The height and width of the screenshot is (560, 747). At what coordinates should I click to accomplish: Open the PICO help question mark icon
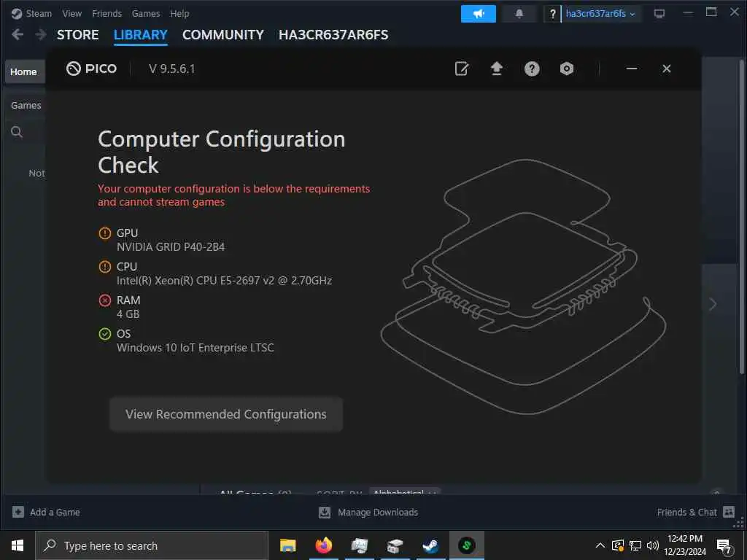[x=532, y=69]
